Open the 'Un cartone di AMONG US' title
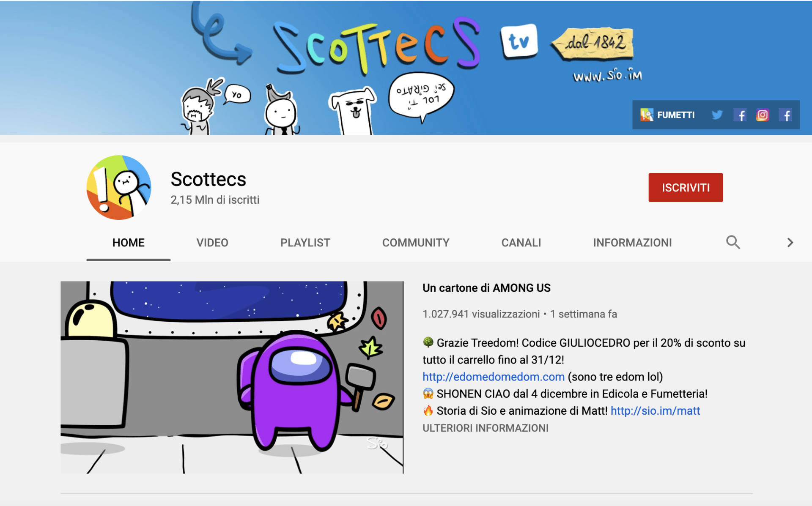Viewport: 812px width, 506px height. tap(486, 288)
